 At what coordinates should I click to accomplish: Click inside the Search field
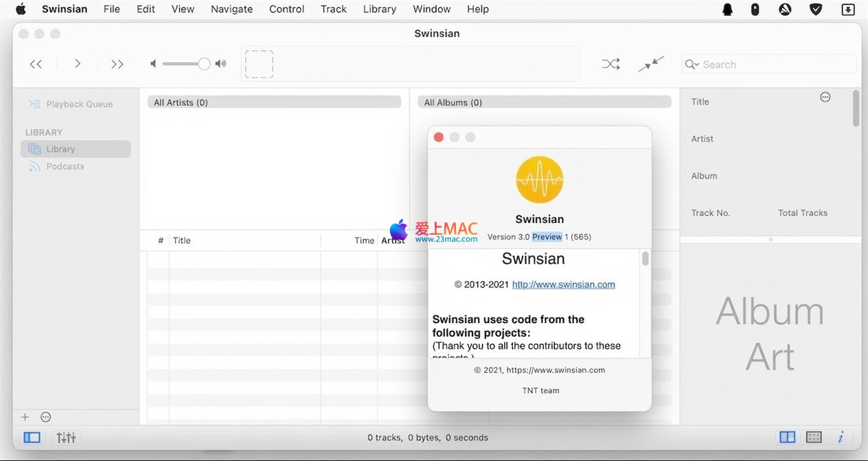pyautogui.click(x=776, y=64)
